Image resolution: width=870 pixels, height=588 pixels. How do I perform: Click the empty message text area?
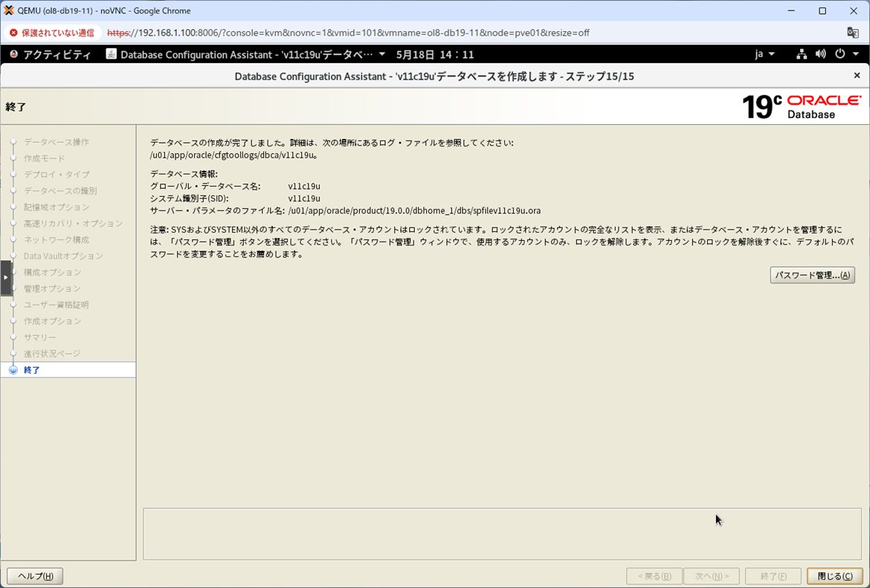tap(502, 534)
